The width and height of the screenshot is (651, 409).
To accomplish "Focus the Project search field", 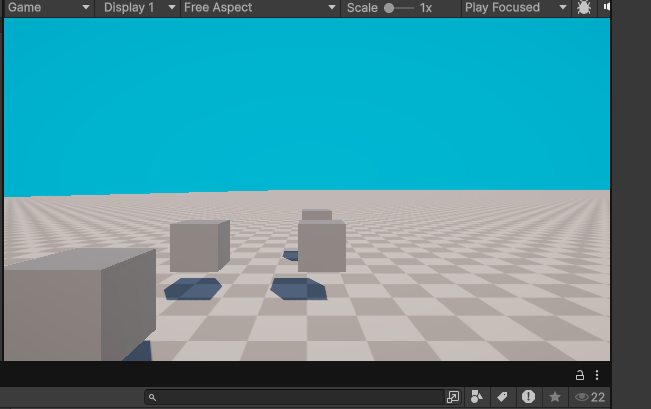I will pos(295,397).
